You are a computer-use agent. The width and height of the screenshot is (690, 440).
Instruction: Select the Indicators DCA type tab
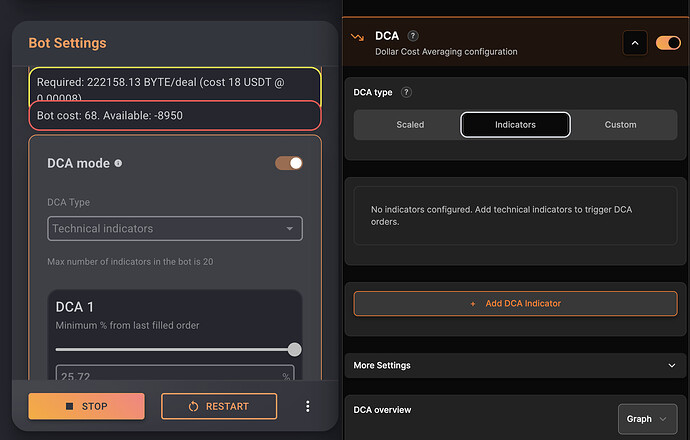(x=515, y=125)
